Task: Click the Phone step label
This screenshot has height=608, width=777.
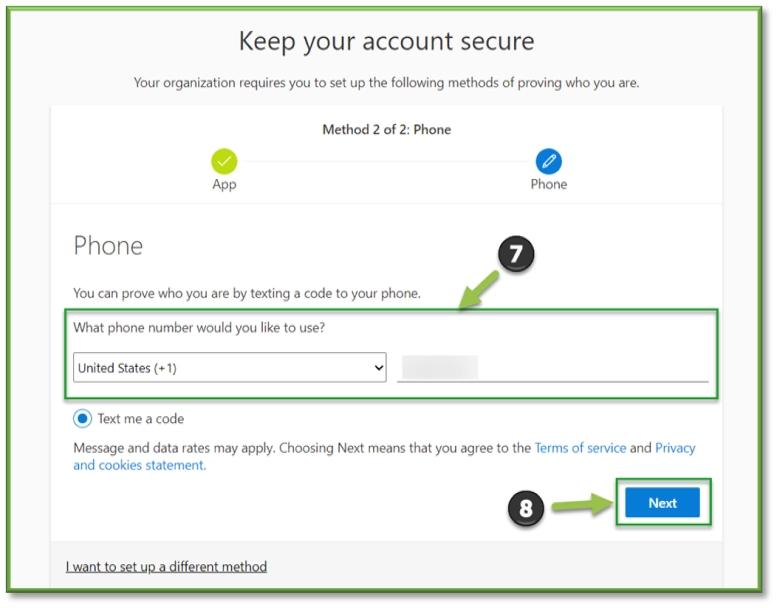Action: coord(549,184)
